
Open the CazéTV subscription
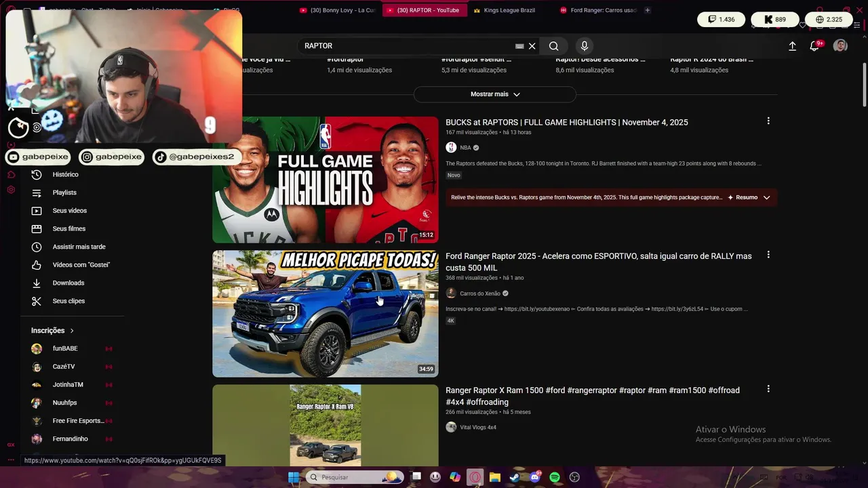72,367
